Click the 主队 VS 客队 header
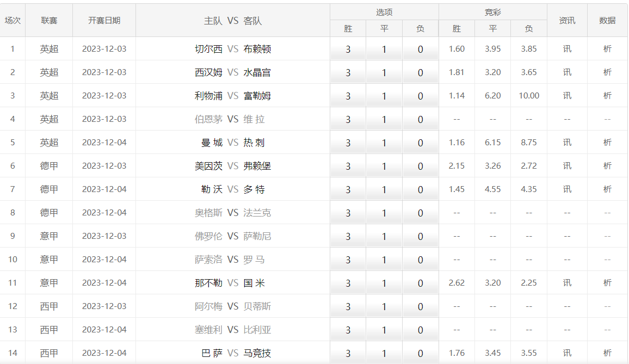 pos(233,21)
